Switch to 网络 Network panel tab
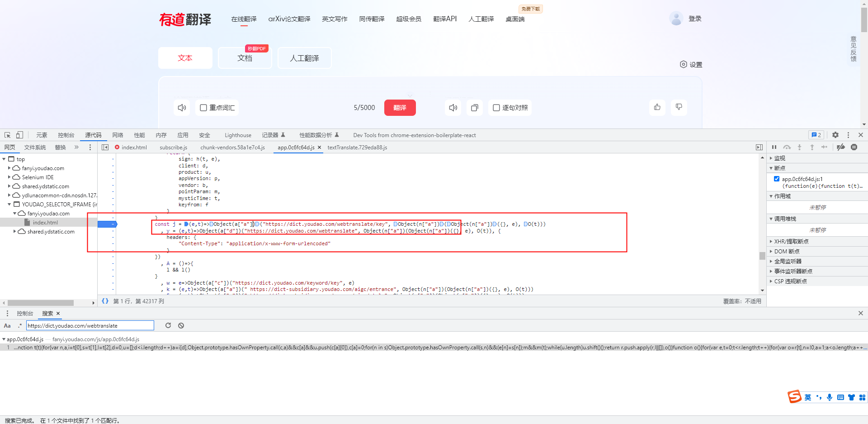Image resolution: width=868 pixels, height=424 pixels. (118, 135)
